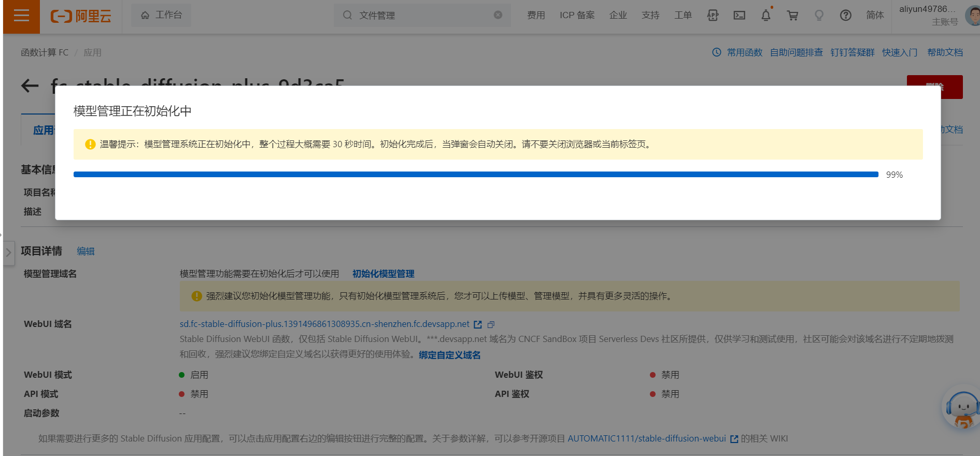Open the 工作台 workbench home

(161, 15)
